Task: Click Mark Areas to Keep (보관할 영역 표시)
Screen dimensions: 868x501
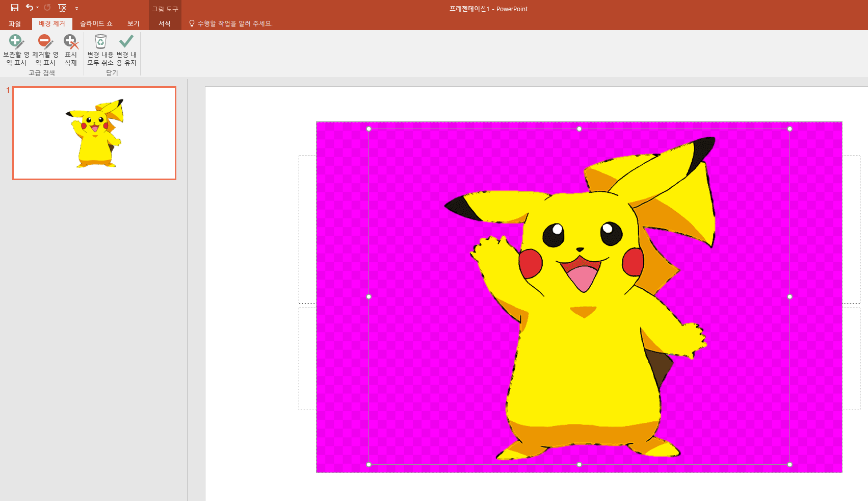Action: (x=16, y=50)
